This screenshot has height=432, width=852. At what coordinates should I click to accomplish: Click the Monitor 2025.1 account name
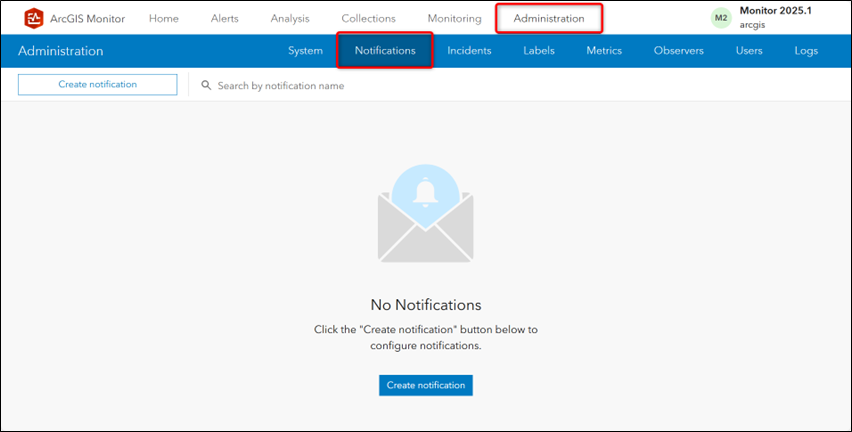point(775,11)
